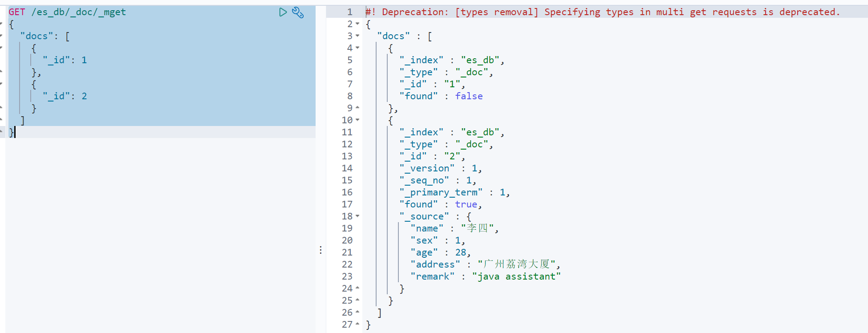Click the request "_id": 2 line
This screenshot has height=333, width=868.
[x=65, y=96]
